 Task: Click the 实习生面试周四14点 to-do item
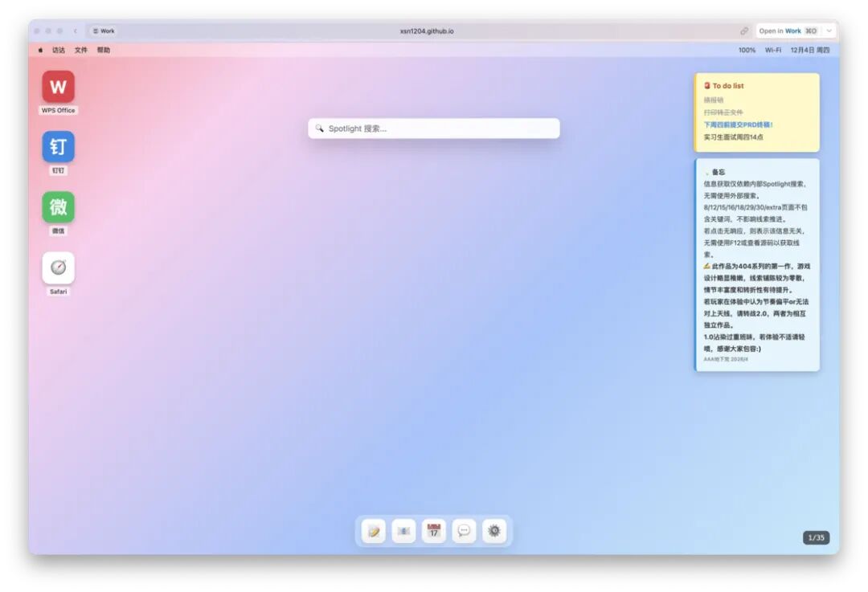pos(734,137)
